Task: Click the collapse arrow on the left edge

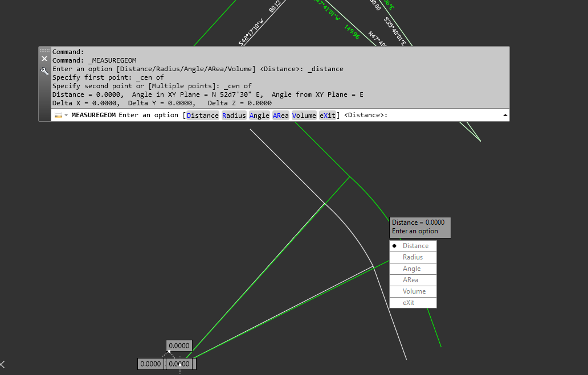Action: [x=2, y=364]
